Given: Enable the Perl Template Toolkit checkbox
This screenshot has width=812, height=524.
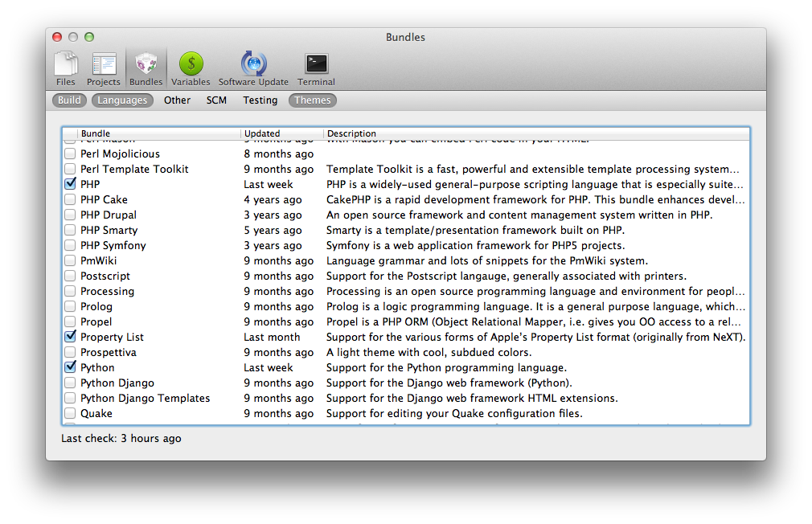Looking at the screenshot, I should pyautogui.click(x=70, y=169).
